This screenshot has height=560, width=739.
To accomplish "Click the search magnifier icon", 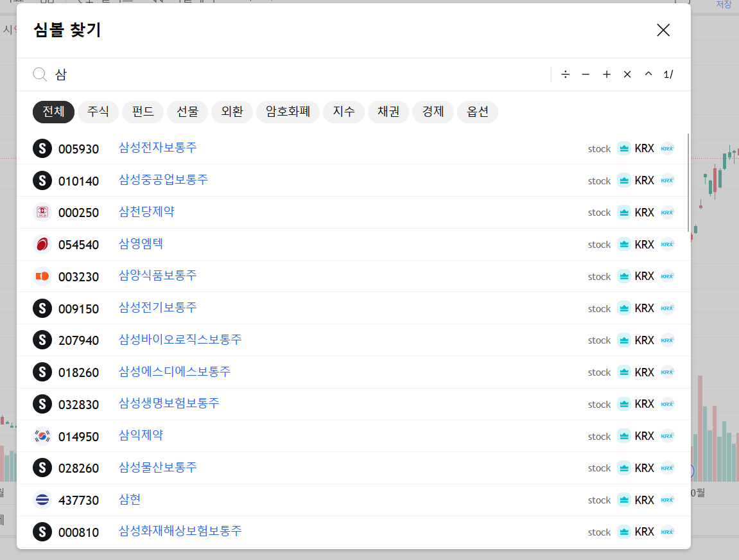I will (x=40, y=74).
